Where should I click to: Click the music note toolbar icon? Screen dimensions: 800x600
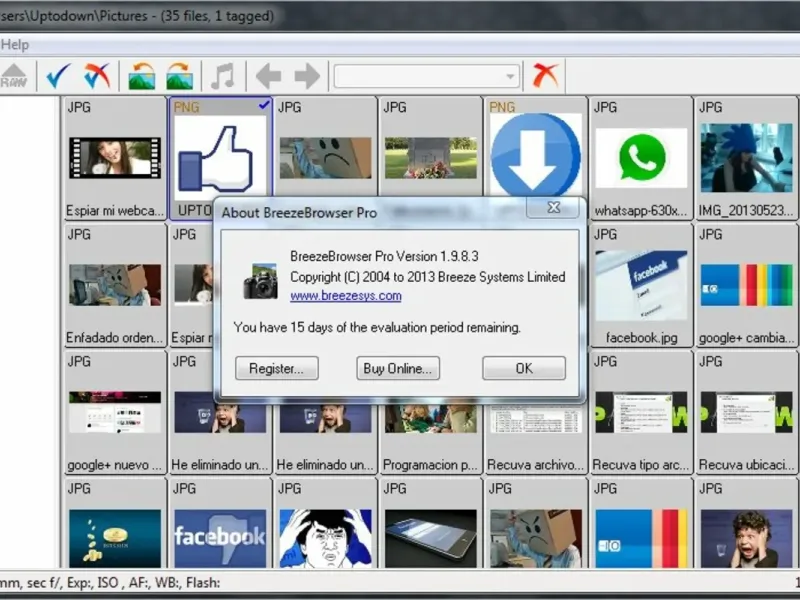click(x=223, y=76)
